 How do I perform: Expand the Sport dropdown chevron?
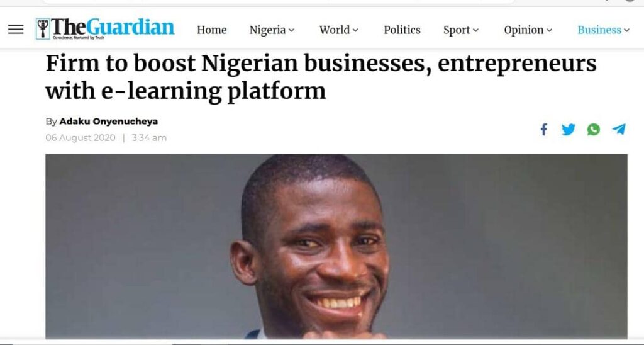476,30
